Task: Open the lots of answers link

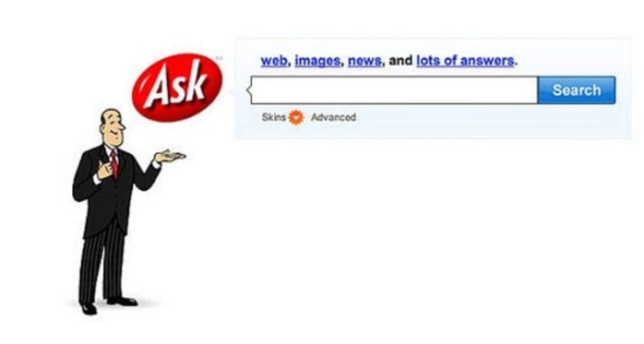Action: (465, 61)
